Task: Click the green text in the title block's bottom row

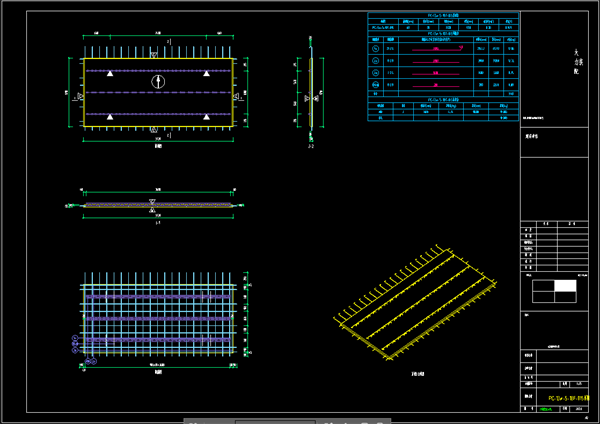Action: tap(546, 409)
